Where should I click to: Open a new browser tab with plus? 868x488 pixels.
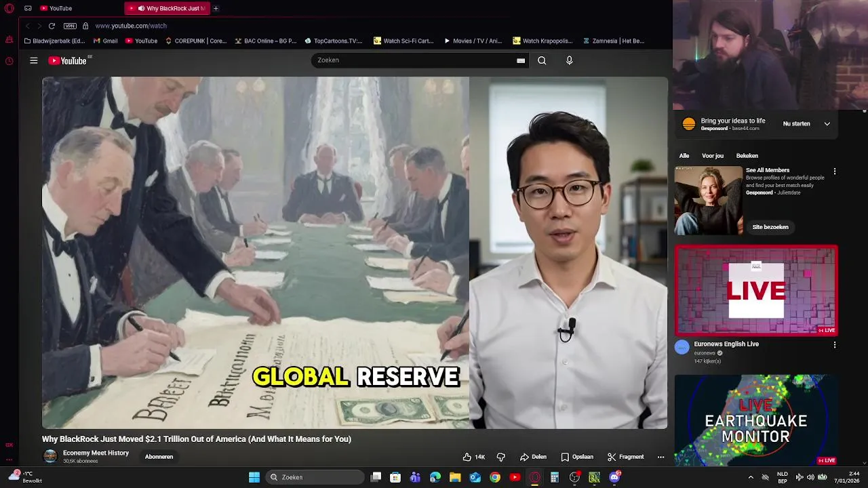pos(216,8)
